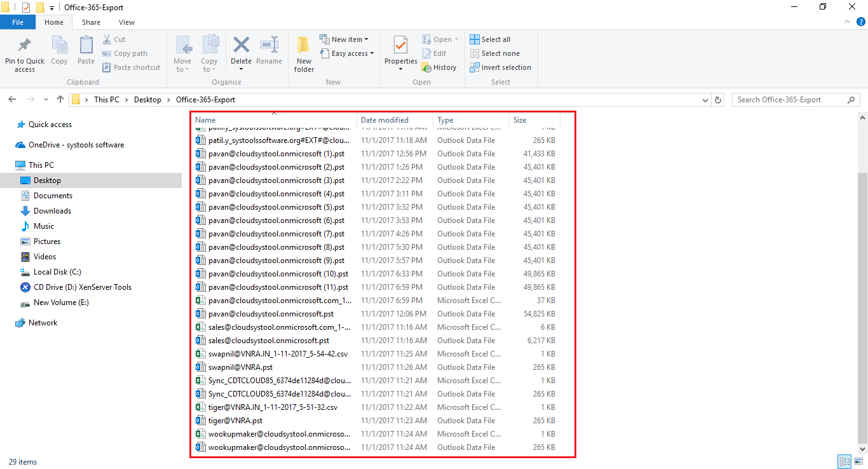Sort by Date modified column
This screenshot has height=469, width=868.
pyautogui.click(x=395, y=120)
